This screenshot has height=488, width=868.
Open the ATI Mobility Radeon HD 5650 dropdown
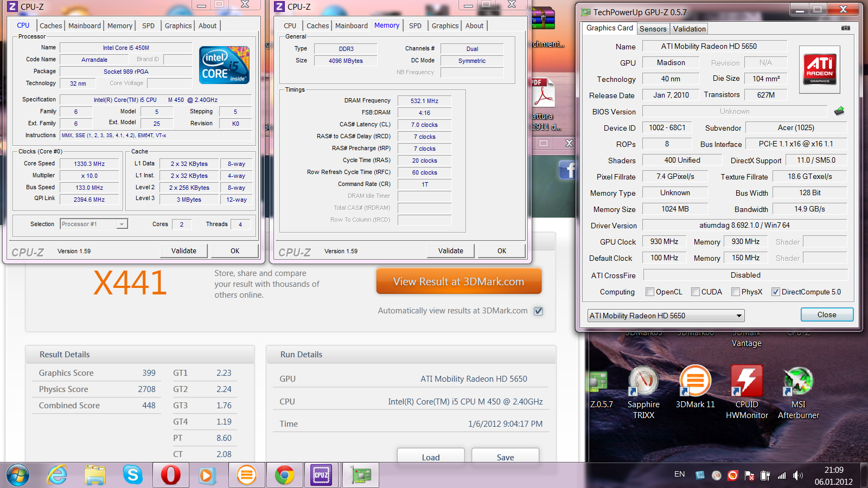point(666,316)
